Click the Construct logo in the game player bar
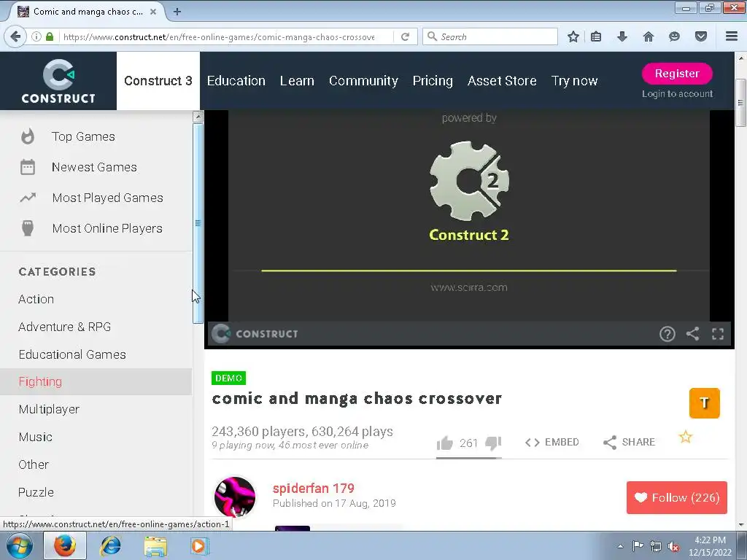Screen dimensions: 747x560 [x=255, y=334]
